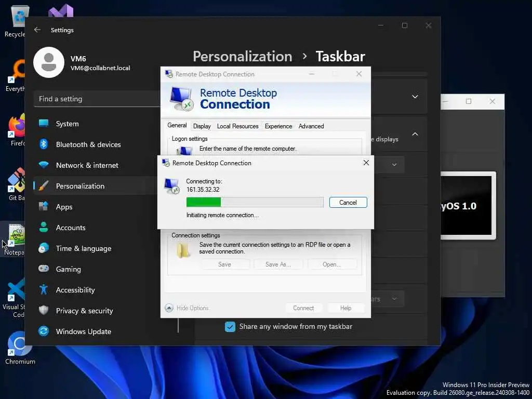Image resolution: width=532 pixels, height=399 pixels.
Task: Click the Network wifi icon in sidebar
Action: [x=44, y=165]
